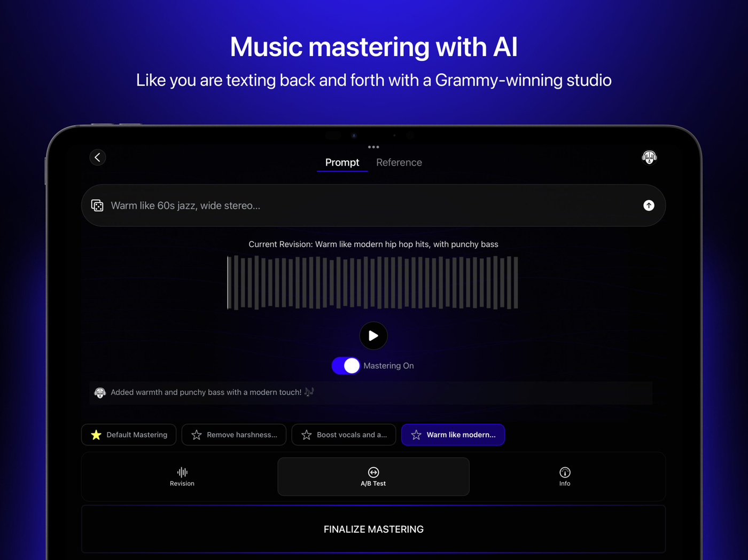Play the mastered track
Viewport: 748px width, 560px height.
point(373,335)
